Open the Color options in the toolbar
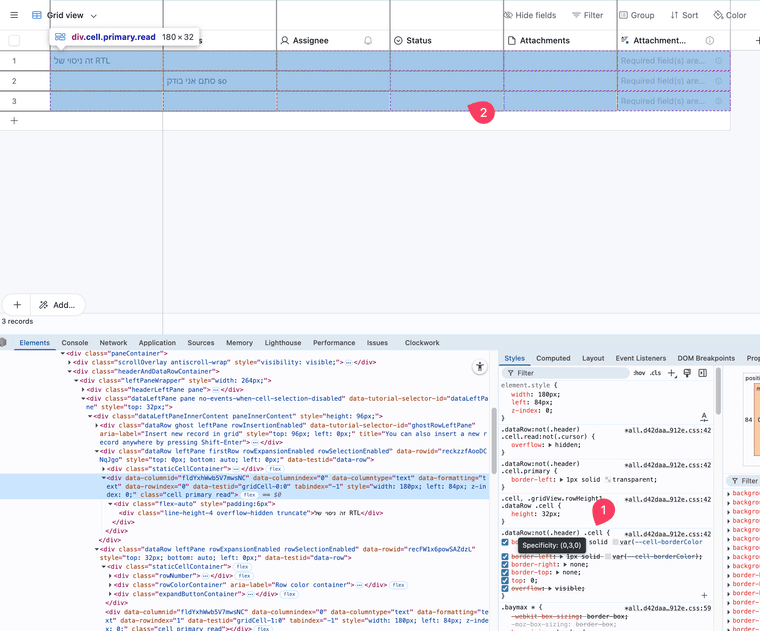Screen dimensions: 760x631 (x=730, y=16)
